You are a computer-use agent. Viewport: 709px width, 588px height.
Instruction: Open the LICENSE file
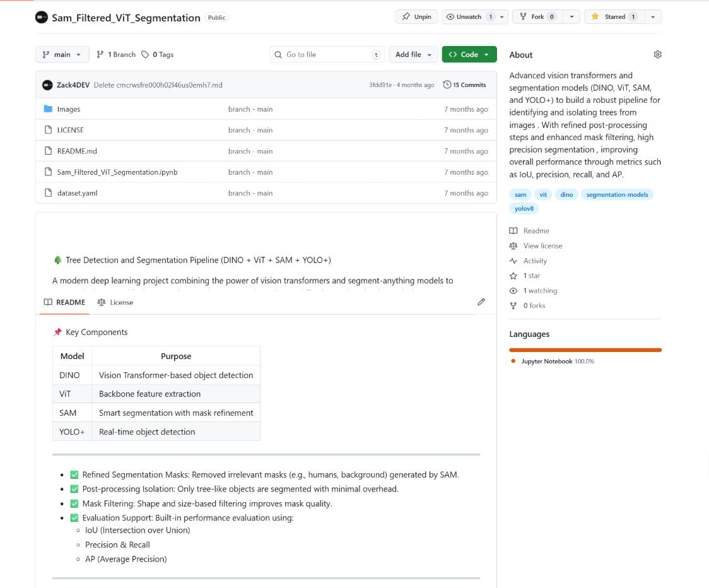click(70, 130)
